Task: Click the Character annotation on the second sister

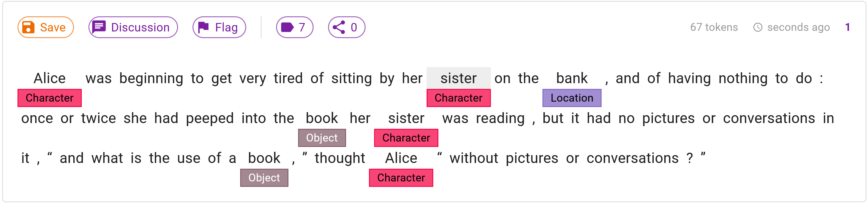Action: click(x=406, y=138)
